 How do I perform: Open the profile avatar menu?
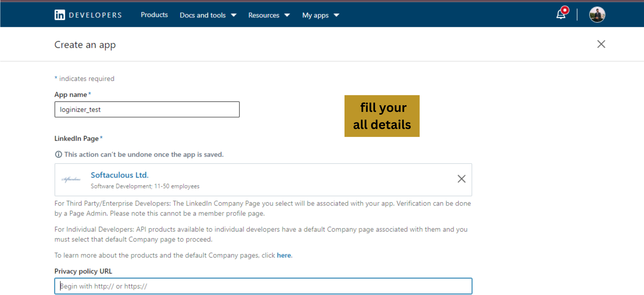pos(597,15)
